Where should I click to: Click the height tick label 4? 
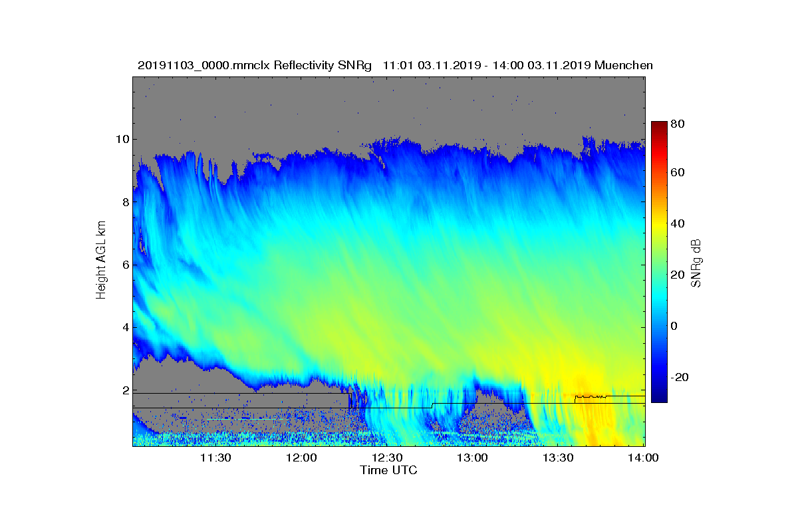tap(126, 327)
